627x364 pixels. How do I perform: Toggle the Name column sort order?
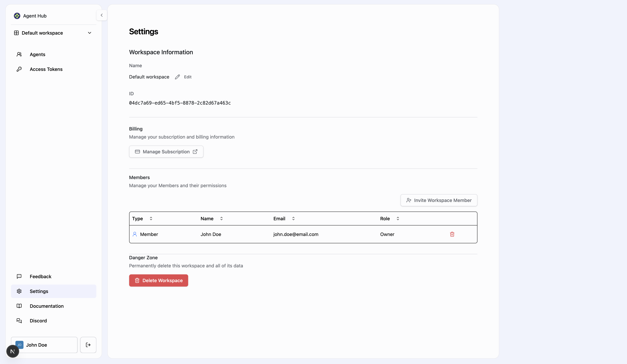click(221, 218)
